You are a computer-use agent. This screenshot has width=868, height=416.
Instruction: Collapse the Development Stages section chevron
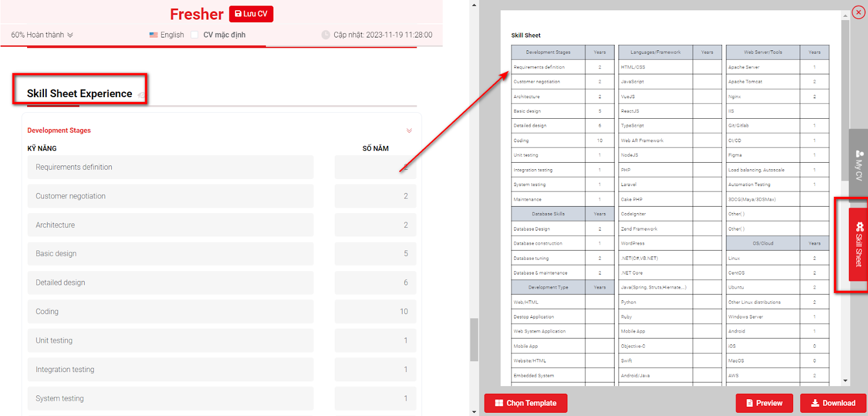point(409,131)
